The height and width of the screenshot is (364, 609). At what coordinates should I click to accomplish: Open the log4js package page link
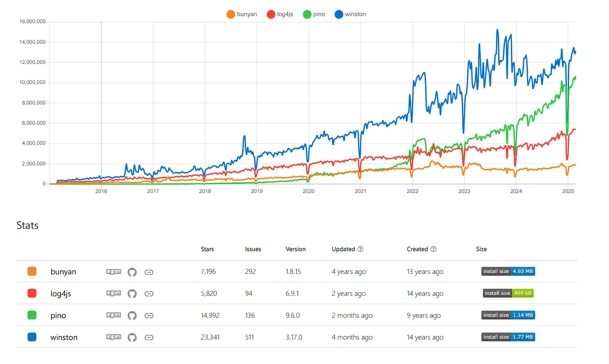pos(60,293)
